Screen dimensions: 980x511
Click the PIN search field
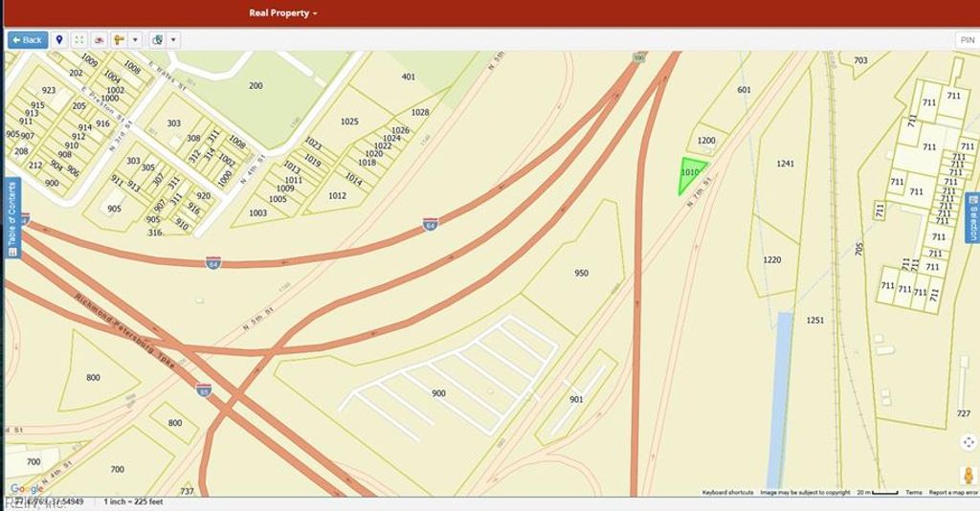(x=966, y=40)
